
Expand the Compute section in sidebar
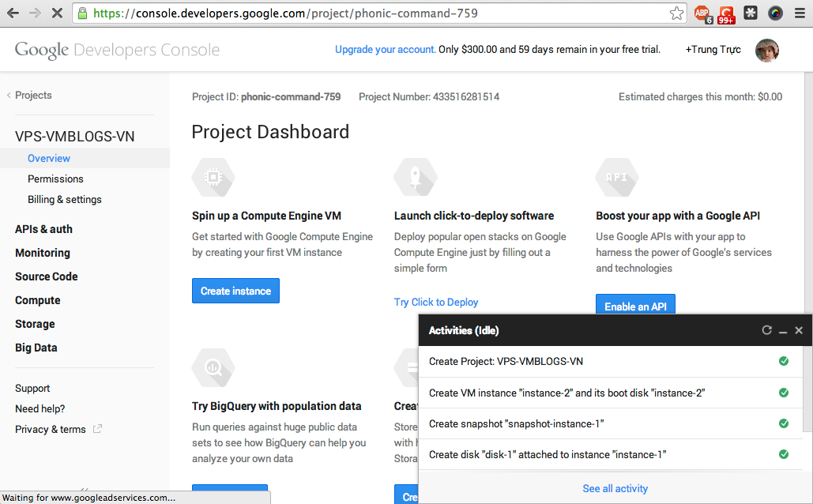pos(38,300)
